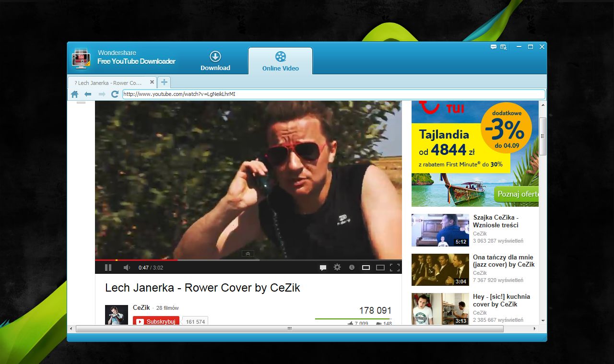Click CeZik under the Szajka CeZika video
The height and width of the screenshot is (364, 614).
point(480,234)
